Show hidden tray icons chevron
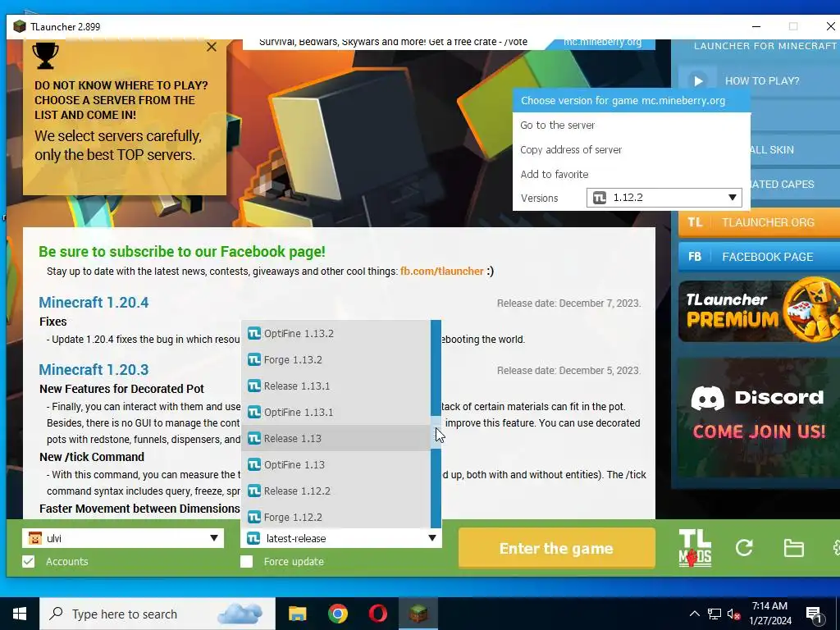Viewport: 840px width, 630px height. [694, 614]
